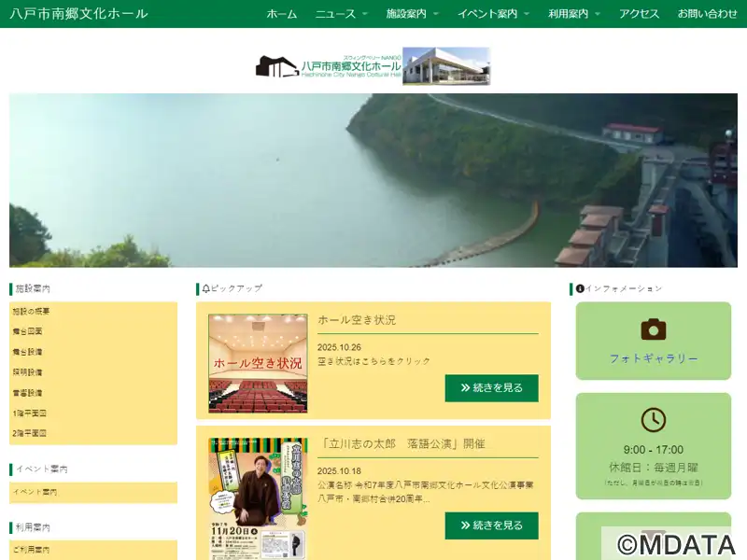
Task: Open the フォトギャラリー link
Action: (653, 358)
